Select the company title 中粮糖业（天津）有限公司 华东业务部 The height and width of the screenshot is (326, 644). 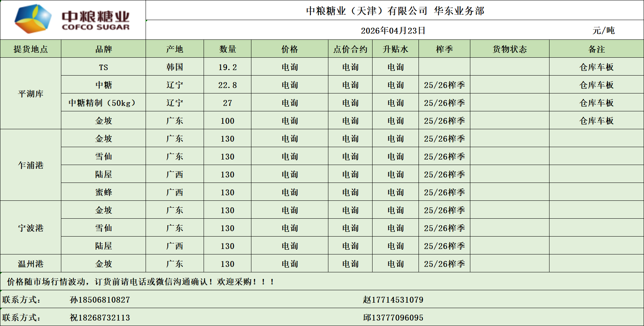(395, 11)
